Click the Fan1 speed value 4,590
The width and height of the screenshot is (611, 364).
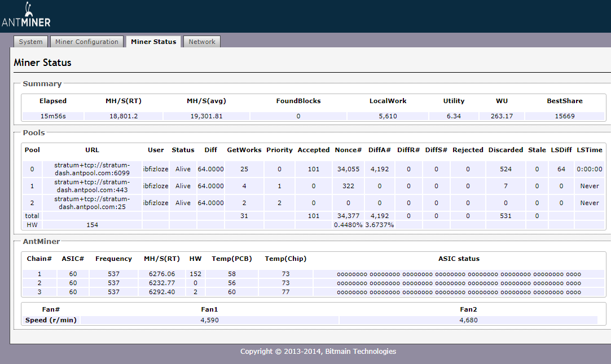click(209, 320)
